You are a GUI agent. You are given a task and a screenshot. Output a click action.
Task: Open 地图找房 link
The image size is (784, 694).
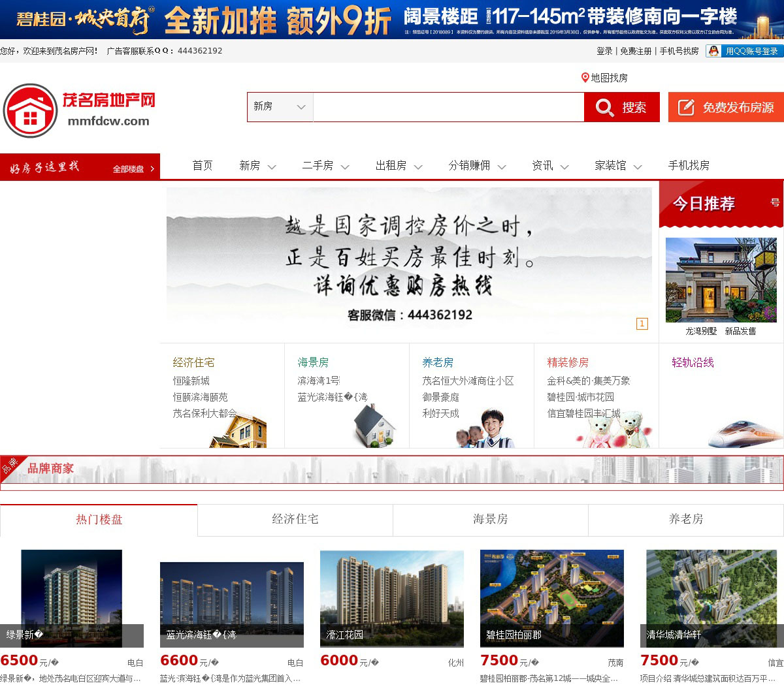pos(609,78)
